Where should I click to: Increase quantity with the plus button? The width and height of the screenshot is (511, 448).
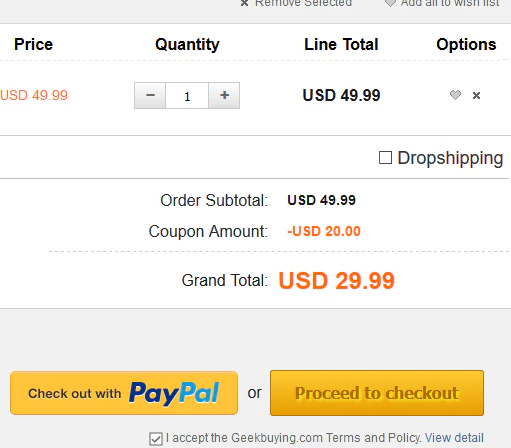pyautogui.click(x=224, y=95)
